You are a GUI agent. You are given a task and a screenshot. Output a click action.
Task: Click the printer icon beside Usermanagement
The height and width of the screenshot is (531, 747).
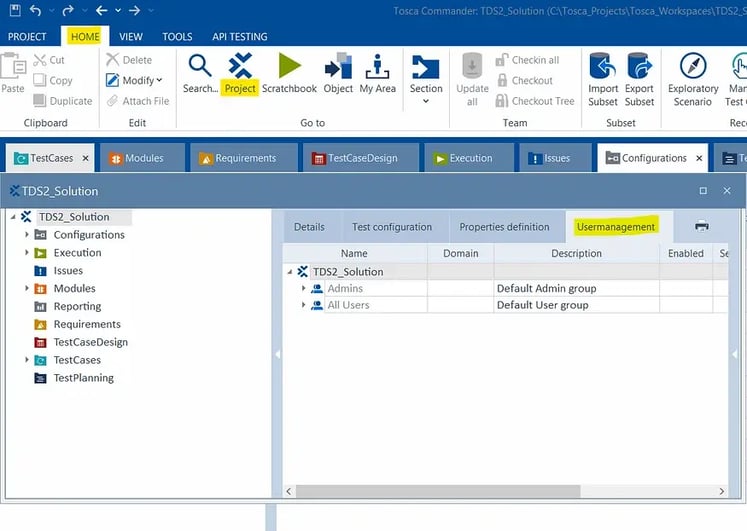click(x=702, y=226)
